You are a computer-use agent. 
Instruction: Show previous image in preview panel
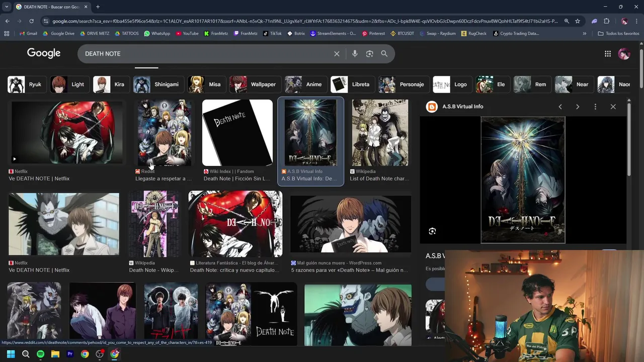(560, 107)
